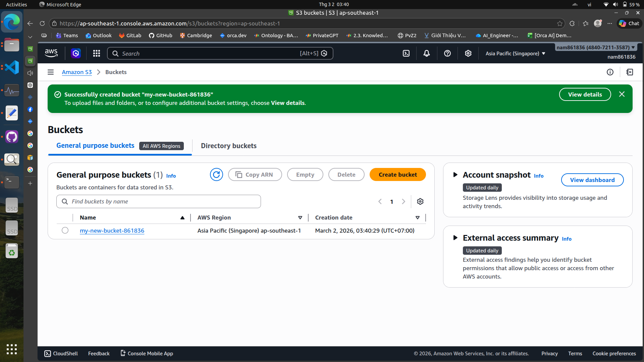The image size is (644, 362).
Task: Expand the External access summary section
Action: [x=455, y=238]
